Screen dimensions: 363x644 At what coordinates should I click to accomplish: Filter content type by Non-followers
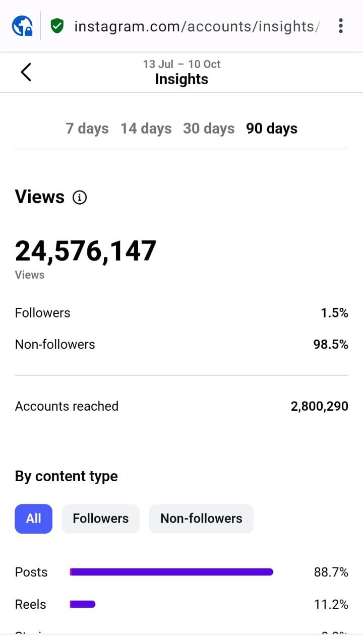coord(201,519)
